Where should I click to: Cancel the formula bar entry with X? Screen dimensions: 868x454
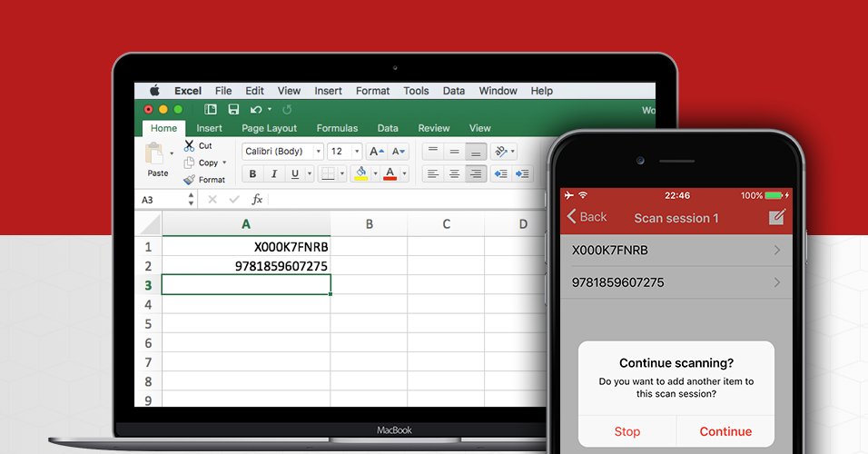click(x=212, y=200)
